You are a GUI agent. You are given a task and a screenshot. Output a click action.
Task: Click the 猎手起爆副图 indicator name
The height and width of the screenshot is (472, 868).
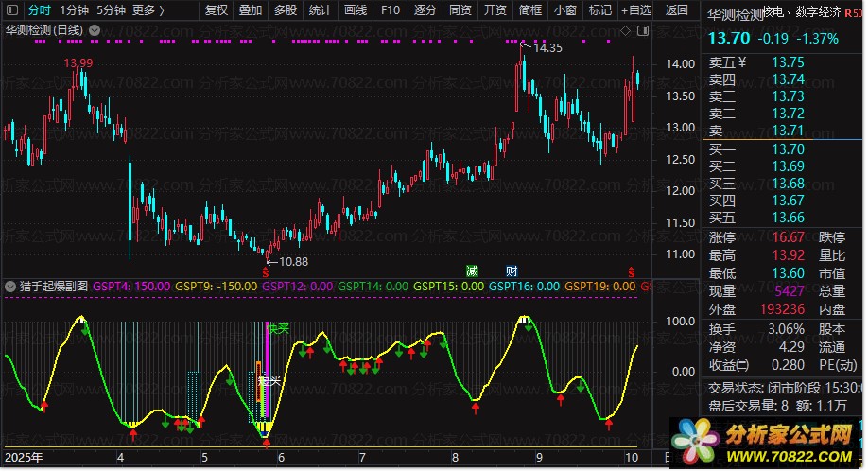[54, 287]
